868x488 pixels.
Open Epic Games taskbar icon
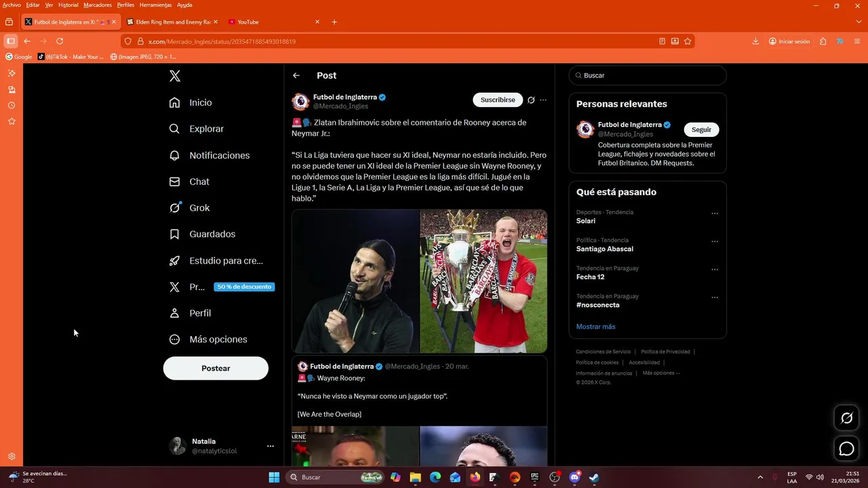tap(534, 477)
